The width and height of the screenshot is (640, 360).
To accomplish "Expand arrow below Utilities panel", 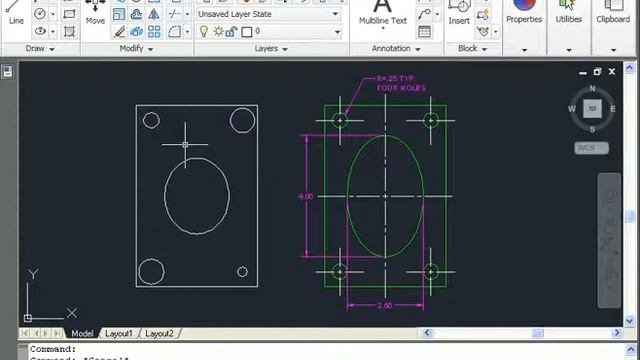I will 569,50.
